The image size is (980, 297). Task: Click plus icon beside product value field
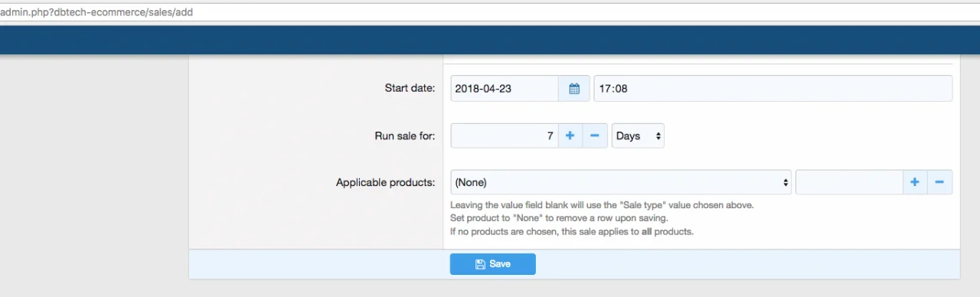click(x=914, y=182)
